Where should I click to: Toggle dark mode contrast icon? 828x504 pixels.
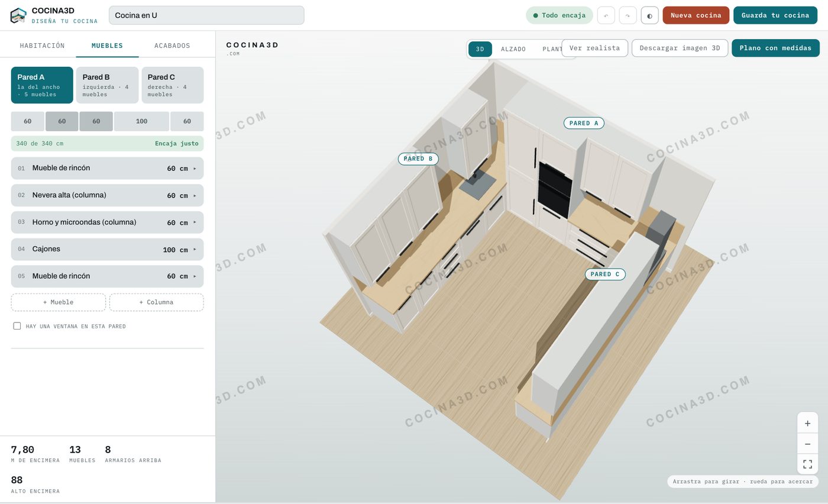tap(649, 15)
